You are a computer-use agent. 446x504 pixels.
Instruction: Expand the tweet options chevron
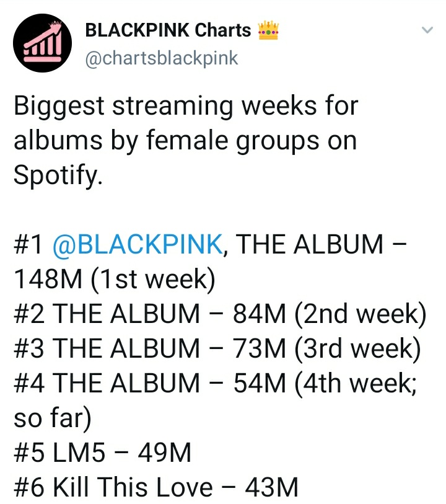(x=427, y=30)
